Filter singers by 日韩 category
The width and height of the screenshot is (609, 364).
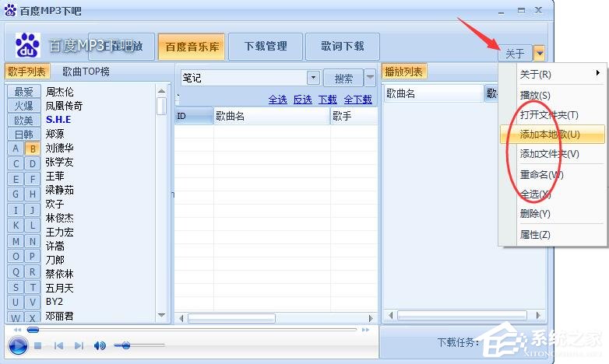click(23, 135)
